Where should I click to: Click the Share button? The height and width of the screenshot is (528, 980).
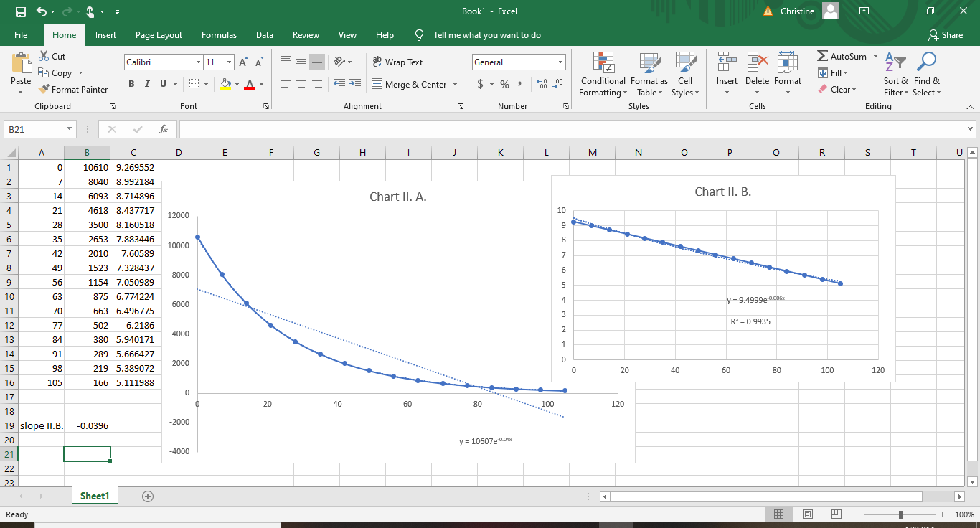(947, 34)
